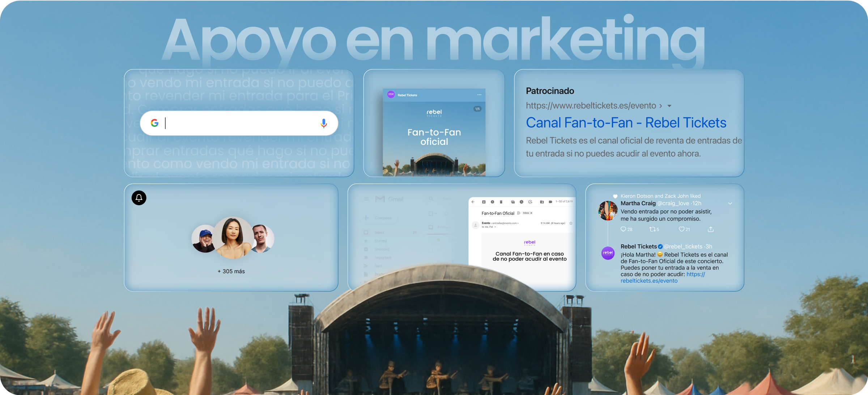Retweet Martha Craig's post
The width and height of the screenshot is (868, 395).
(652, 229)
